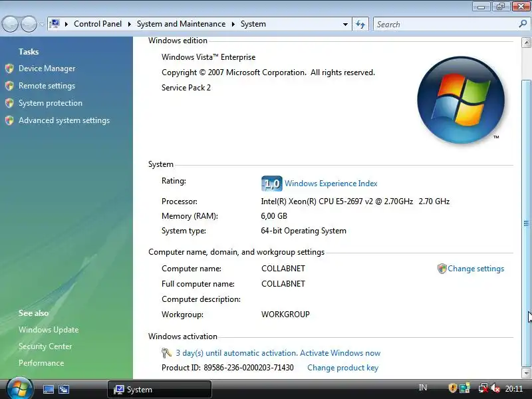Click Change settings for computer name
The height and width of the screenshot is (399, 532).
(475, 269)
